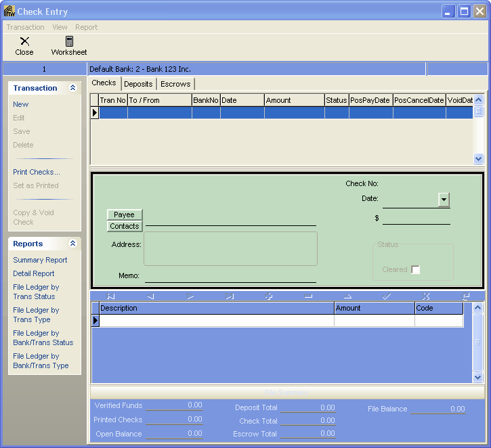Image resolution: width=491 pixels, height=448 pixels.
Task: Click the Memo input field
Action: click(x=230, y=275)
